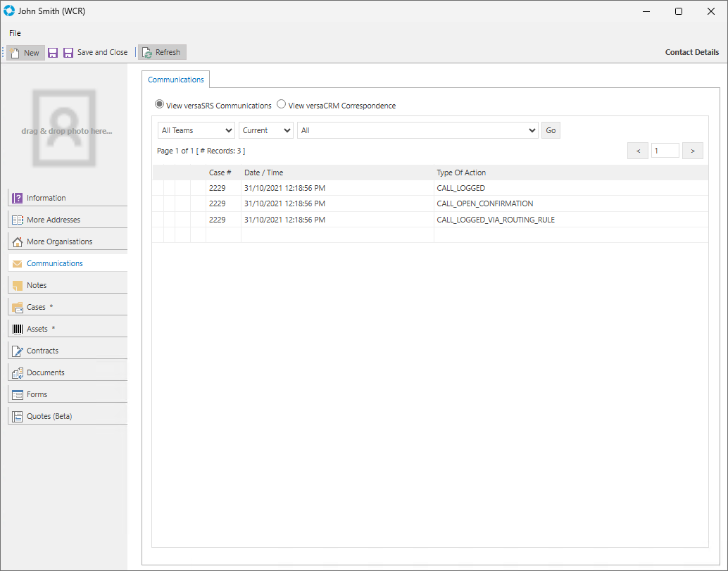Select View versaSRS Communications radio button
Viewport: 728px width, 571px height.
coord(160,105)
